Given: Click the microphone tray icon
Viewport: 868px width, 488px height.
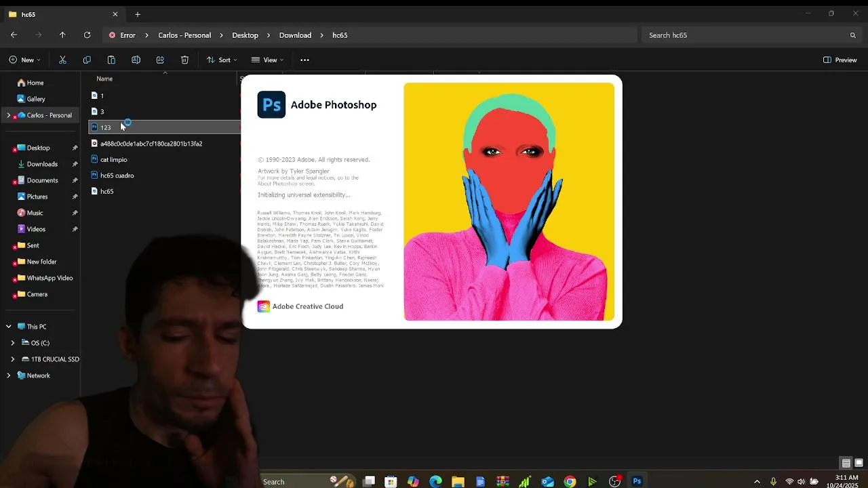Looking at the screenshot, I should [x=773, y=482].
